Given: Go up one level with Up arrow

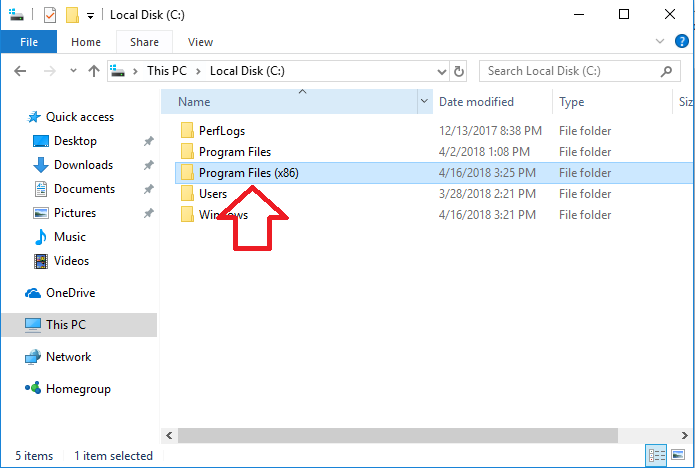Looking at the screenshot, I should coord(94,71).
